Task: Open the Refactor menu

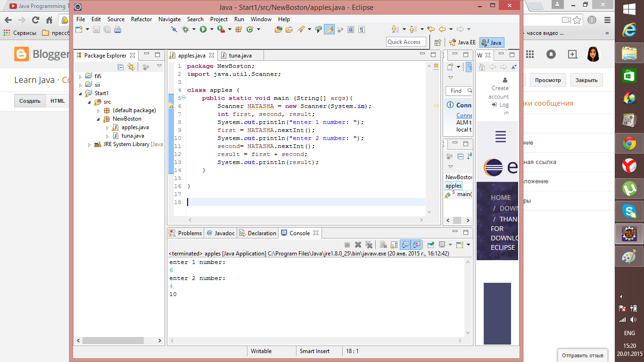Action: [141, 19]
